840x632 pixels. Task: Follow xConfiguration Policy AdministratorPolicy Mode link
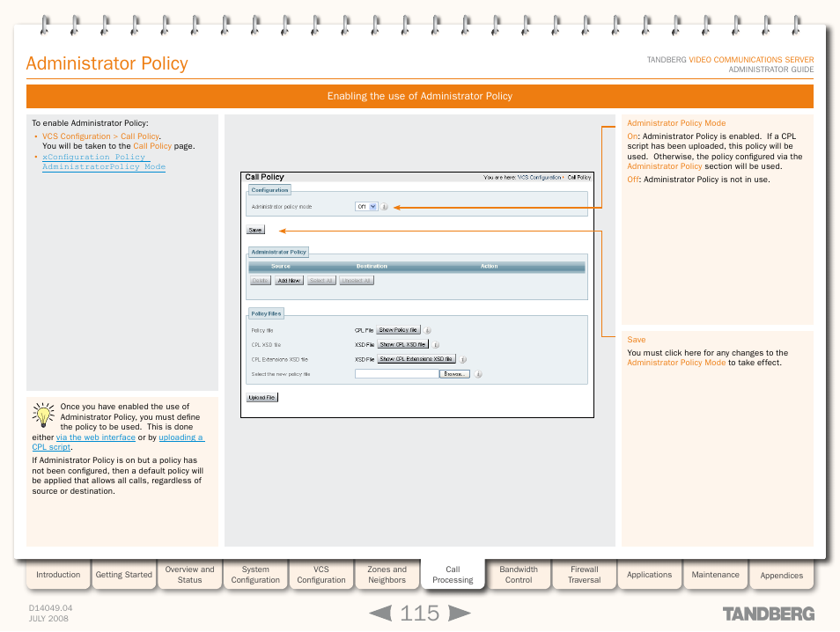click(104, 162)
